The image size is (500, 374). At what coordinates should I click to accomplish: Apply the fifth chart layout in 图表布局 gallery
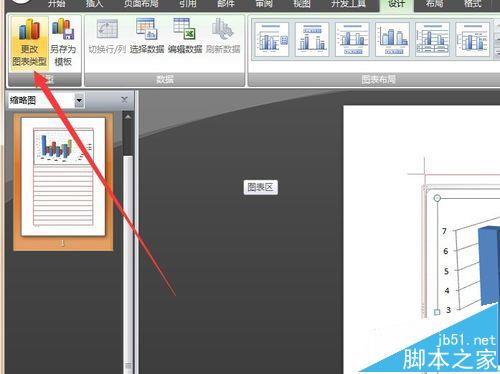point(432,39)
